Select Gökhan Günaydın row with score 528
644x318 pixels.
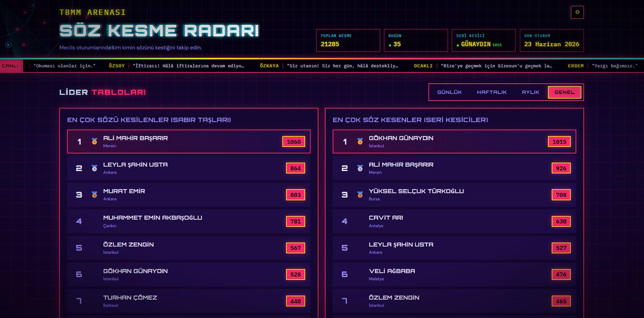[189, 274]
